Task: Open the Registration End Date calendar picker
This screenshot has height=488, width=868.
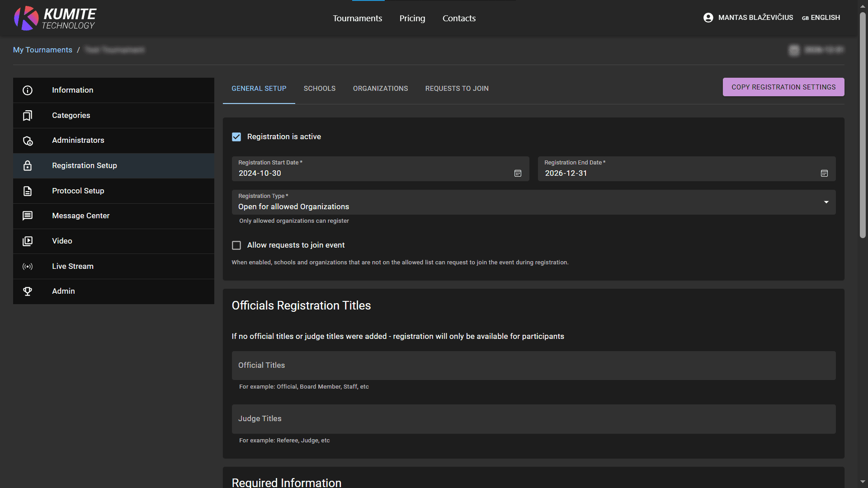Action: pos(824,173)
